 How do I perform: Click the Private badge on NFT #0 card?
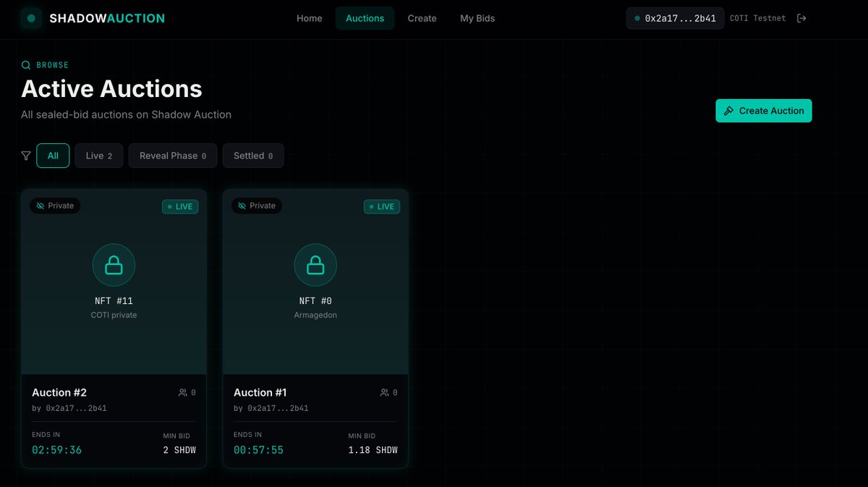tap(257, 206)
